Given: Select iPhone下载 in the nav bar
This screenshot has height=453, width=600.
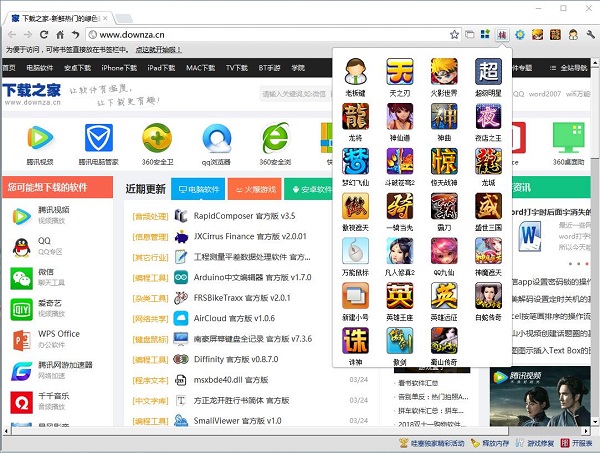Looking at the screenshot, I should click(x=119, y=68).
